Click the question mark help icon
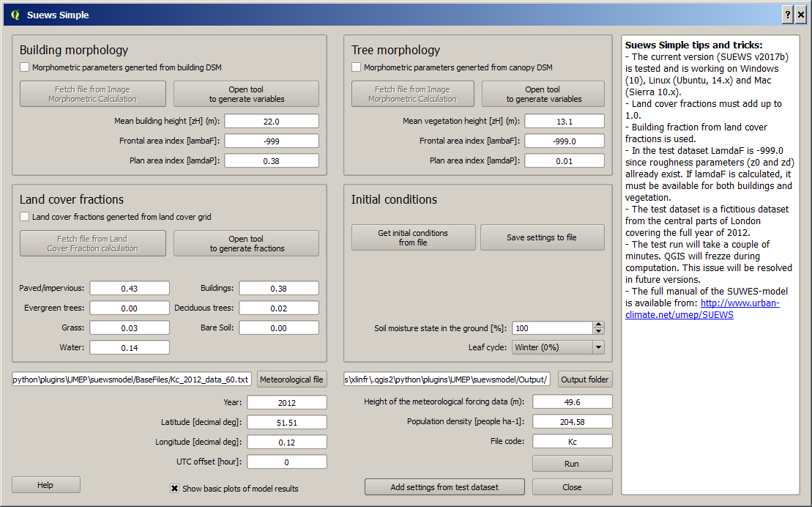Image resolution: width=812 pixels, height=507 pixels. (x=788, y=15)
